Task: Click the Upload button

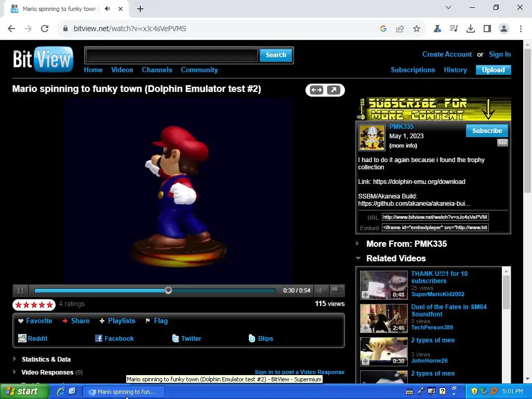Action: 493,70
